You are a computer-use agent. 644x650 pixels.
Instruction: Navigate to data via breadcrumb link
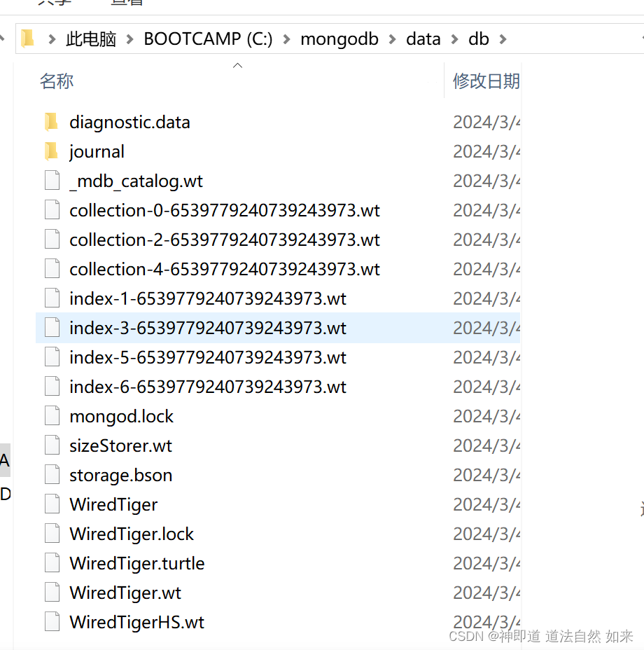coord(423,39)
